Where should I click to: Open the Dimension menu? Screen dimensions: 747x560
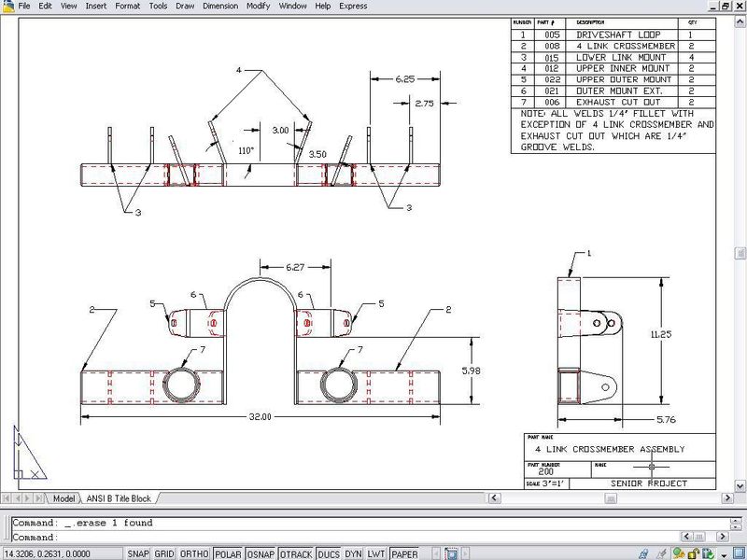(220, 6)
